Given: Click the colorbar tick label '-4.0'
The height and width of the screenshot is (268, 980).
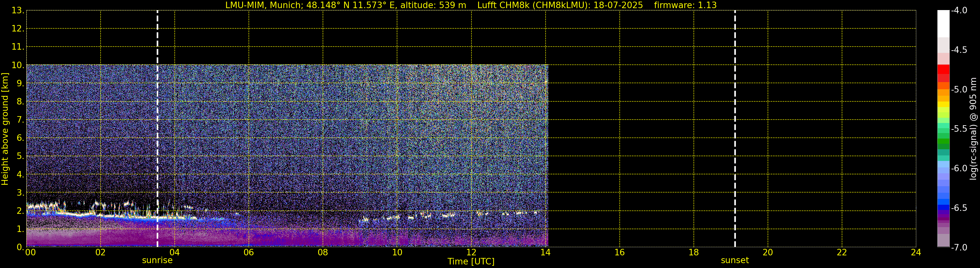Looking at the screenshot, I should coord(959,11).
